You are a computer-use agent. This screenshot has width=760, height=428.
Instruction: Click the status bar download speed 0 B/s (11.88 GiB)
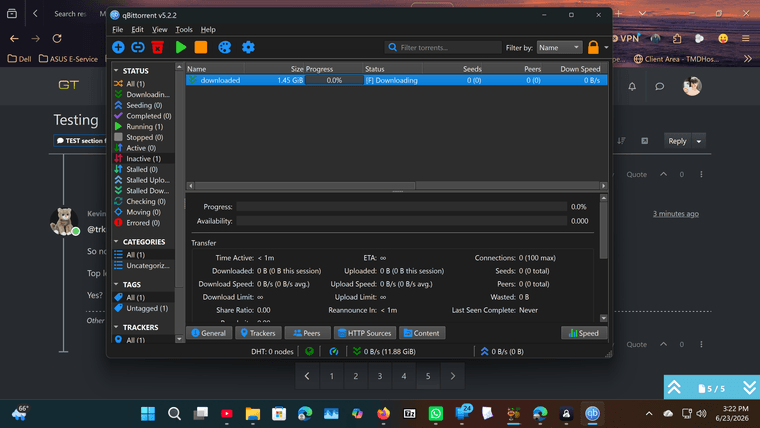pos(384,351)
